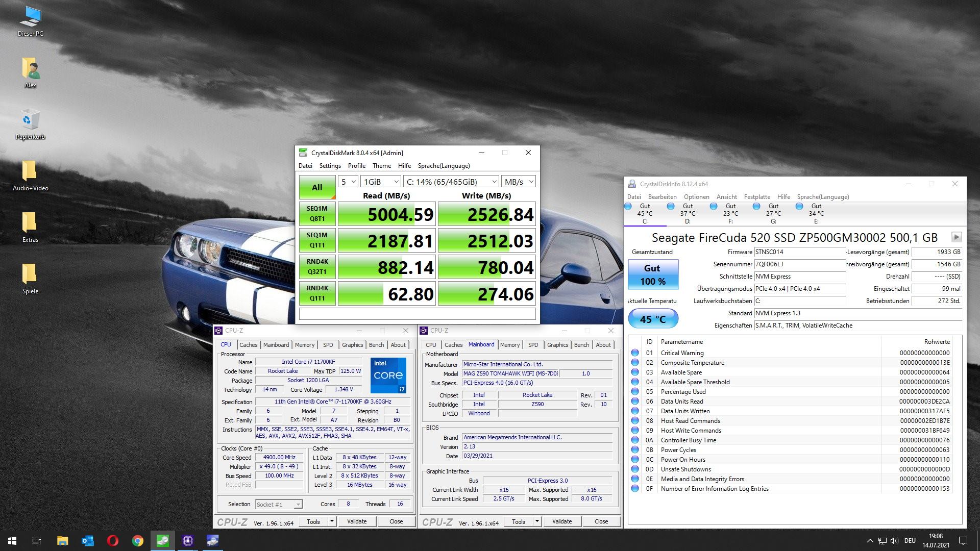
Task: Click the 45 °C temperature indicator
Action: 653,319
